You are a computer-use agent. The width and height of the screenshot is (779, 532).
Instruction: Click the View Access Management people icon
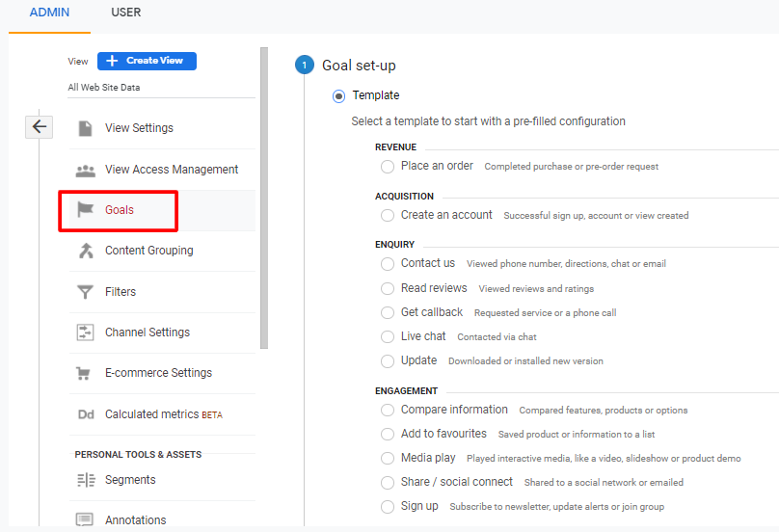[86, 170]
